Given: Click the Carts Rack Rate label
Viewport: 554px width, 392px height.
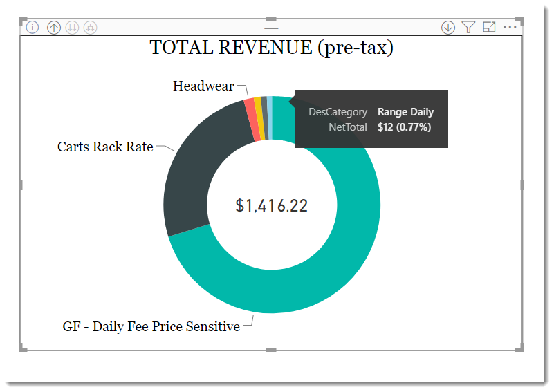Looking at the screenshot, I should pyautogui.click(x=105, y=147).
